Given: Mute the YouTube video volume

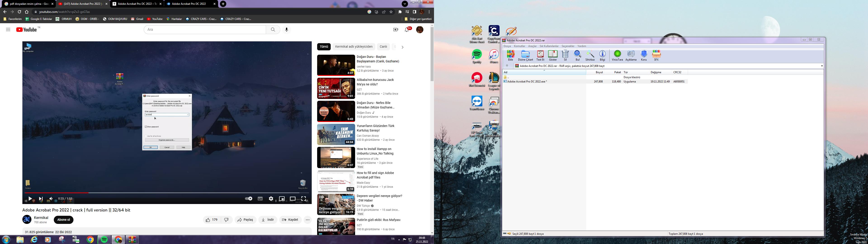Looking at the screenshot, I should click(x=51, y=199).
